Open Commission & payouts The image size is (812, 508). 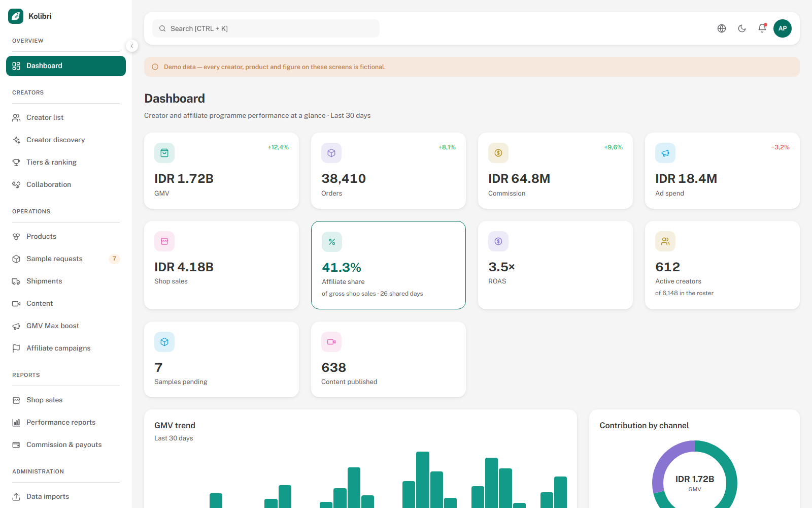pos(66,445)
